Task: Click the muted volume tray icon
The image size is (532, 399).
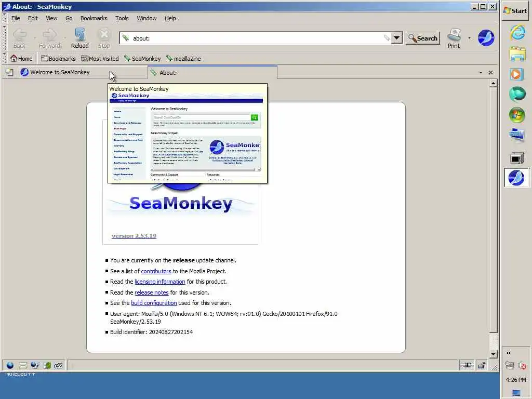Action: (522, 365)
